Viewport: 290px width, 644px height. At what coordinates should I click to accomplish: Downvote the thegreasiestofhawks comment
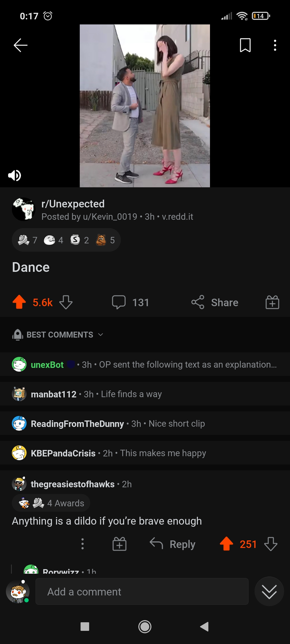[x=271, y=544]
